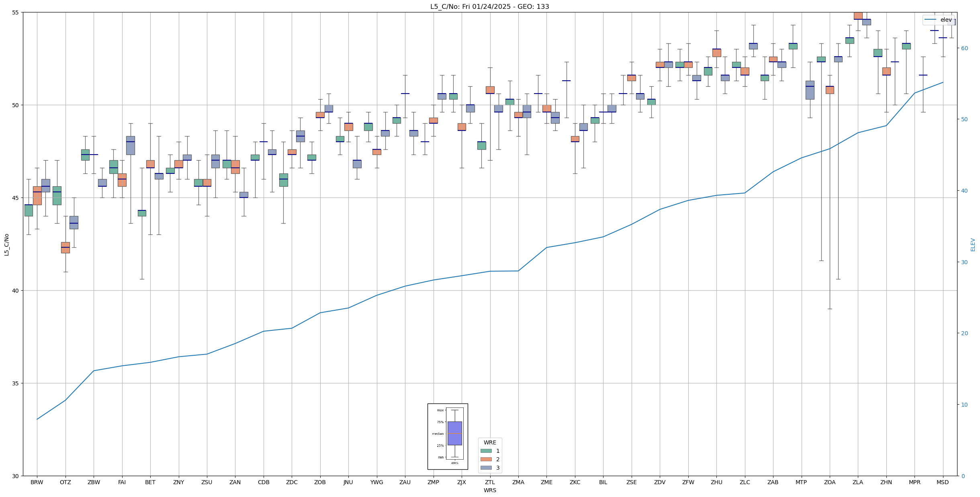This screenshot has width=980, height=497.
Task: Click the FAI x-axis tick label
Action: coord(122,482)
